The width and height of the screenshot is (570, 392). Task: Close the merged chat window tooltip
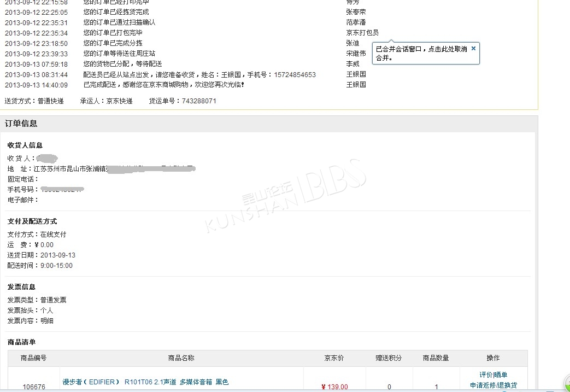(473, 48)
